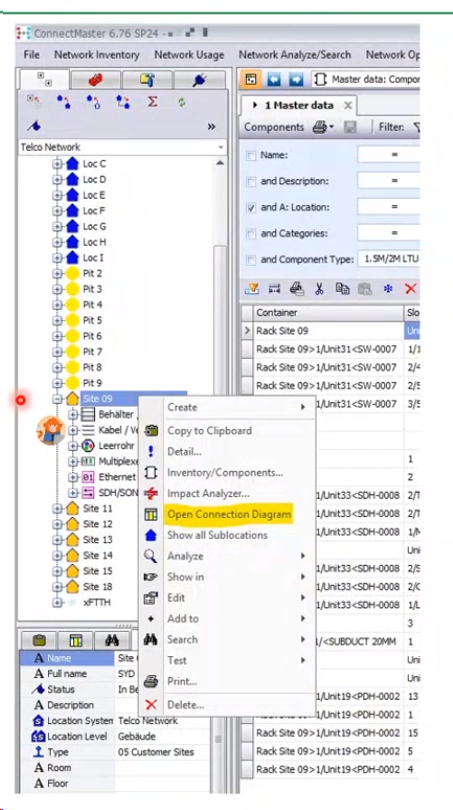The height and width of the screenshot is (810, 453).
Task: Tick the Name filter checkbox
Action: tap(251, 155)
